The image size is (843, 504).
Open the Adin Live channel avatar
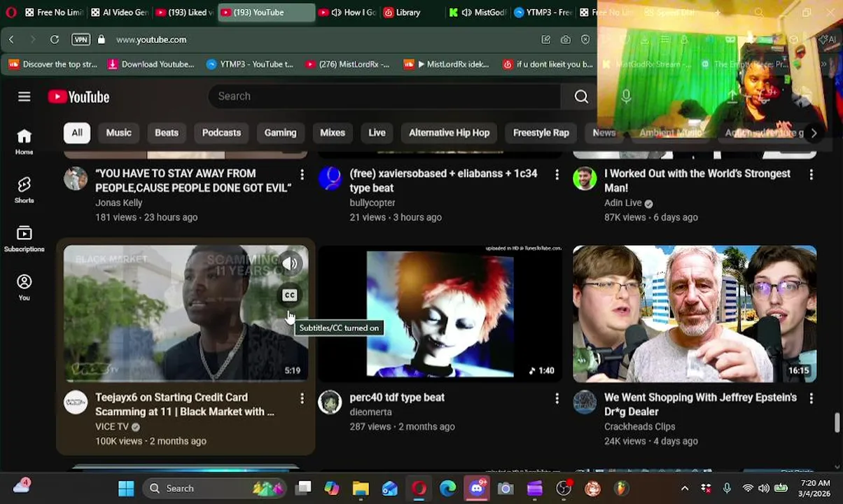pyautogui.click(x=585, y=178)
